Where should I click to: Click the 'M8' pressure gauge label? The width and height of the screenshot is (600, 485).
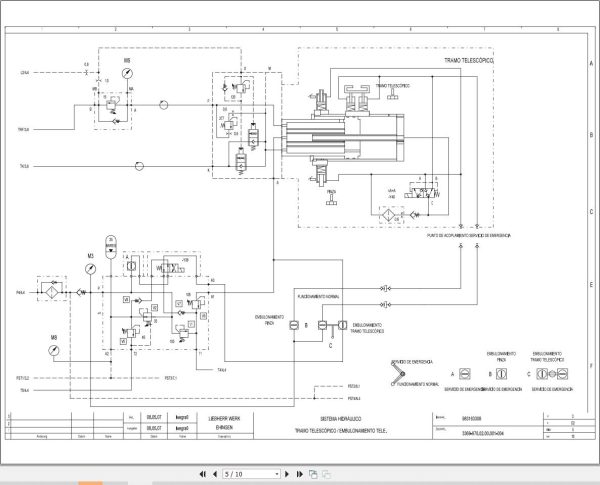(x=54, y=338)
